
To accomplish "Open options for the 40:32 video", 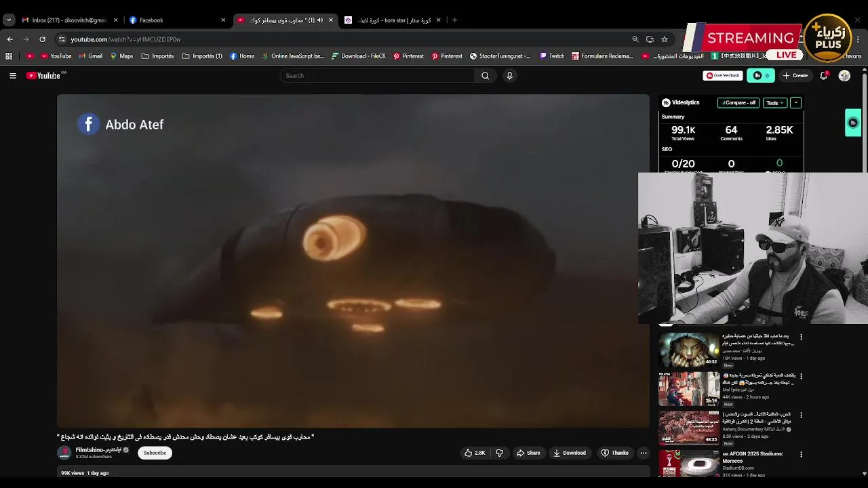I will click(801, 337).
